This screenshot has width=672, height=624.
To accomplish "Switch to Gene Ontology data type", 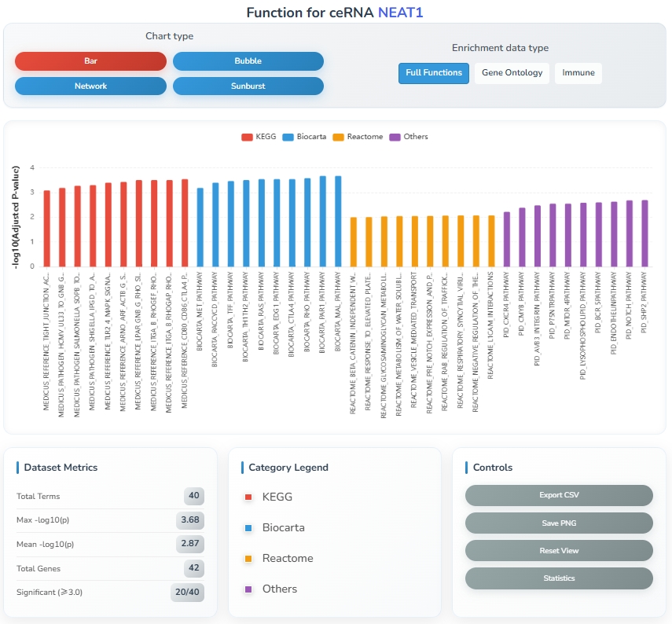I will pyautogui.click(x=512, y=73).
